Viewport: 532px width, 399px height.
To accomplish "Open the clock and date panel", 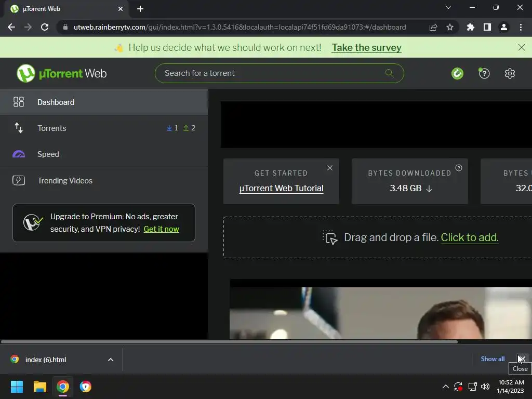I will [x=511, y=387].
